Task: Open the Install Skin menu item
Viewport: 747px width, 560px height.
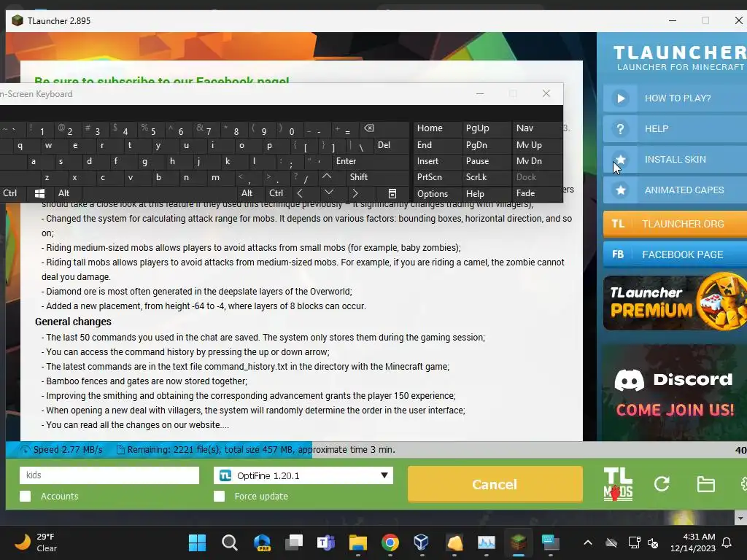Action: [x=675, y=160]
